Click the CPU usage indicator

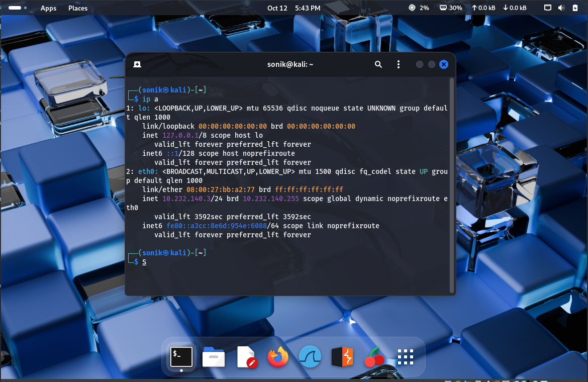tap(419, 8)
